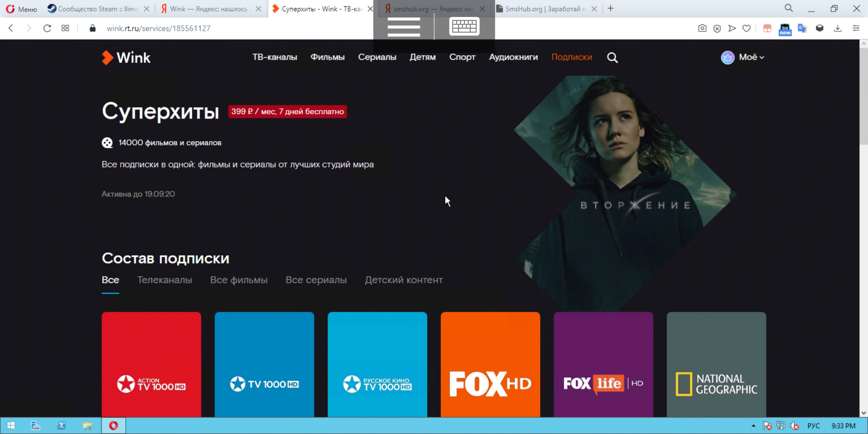Show hidden system tray icons
Image resolution: width=868 pixels, height=434 pixels.
tap(753, 426)
